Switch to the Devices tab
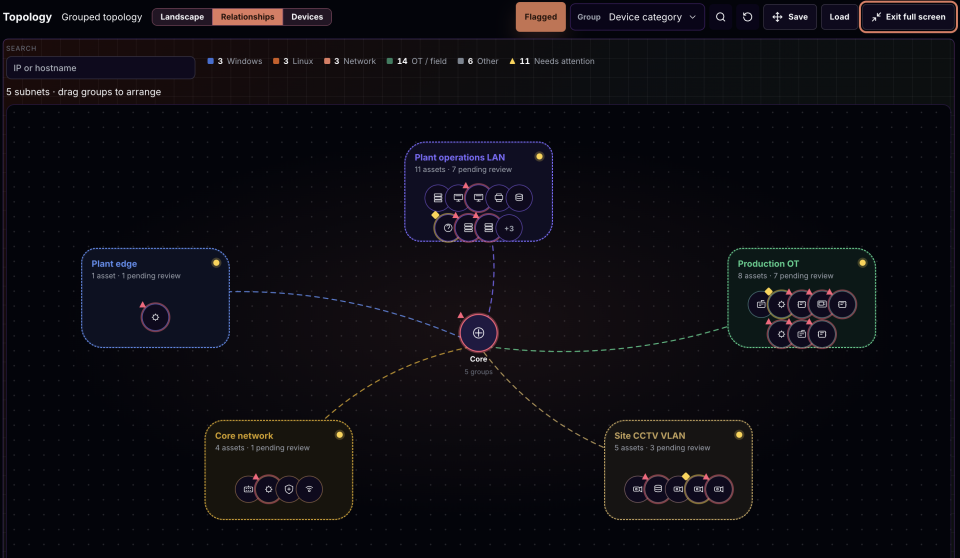 tap(307, 17)
